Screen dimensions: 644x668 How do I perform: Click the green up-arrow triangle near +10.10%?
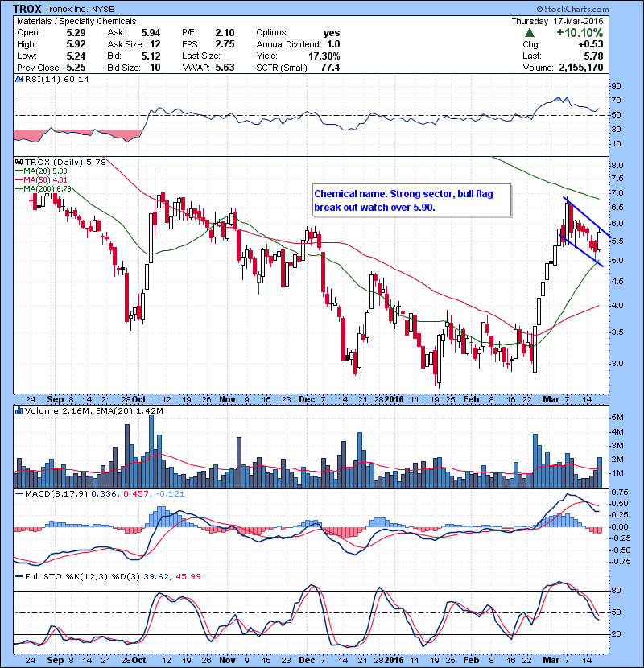(x=530, y=33)
